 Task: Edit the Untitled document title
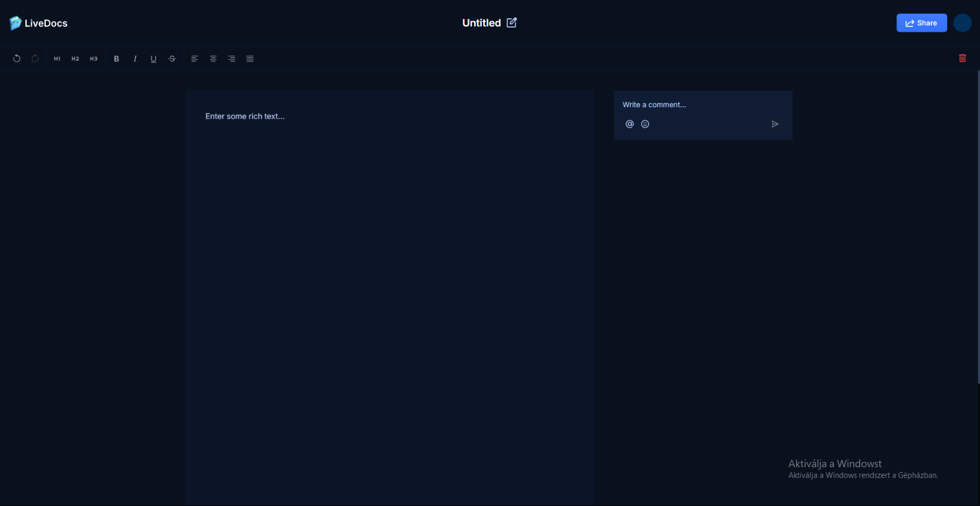coord(512,23)
